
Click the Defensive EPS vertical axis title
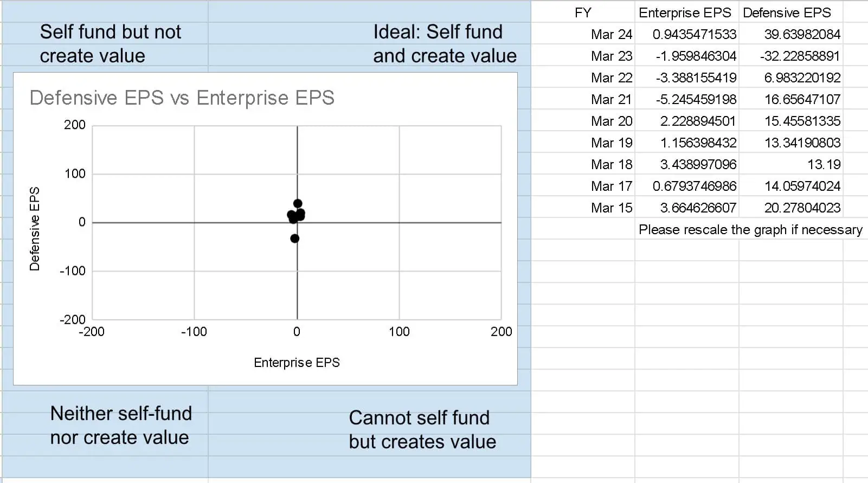tap(35, 229)
